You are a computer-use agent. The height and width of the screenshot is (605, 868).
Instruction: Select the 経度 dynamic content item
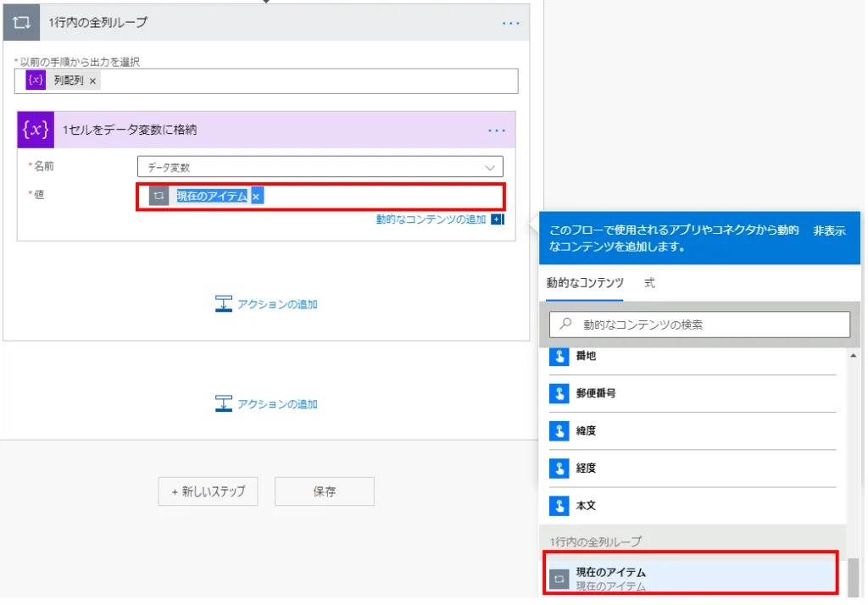586,469
